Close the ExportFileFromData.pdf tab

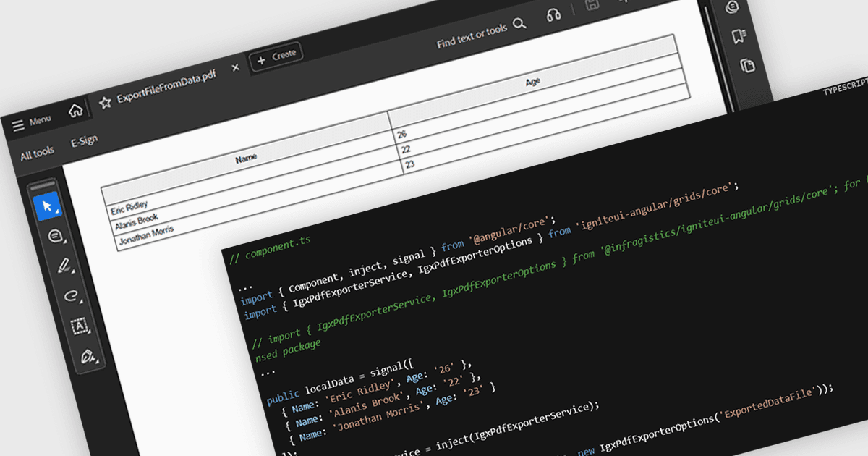[x=235, y=67]
